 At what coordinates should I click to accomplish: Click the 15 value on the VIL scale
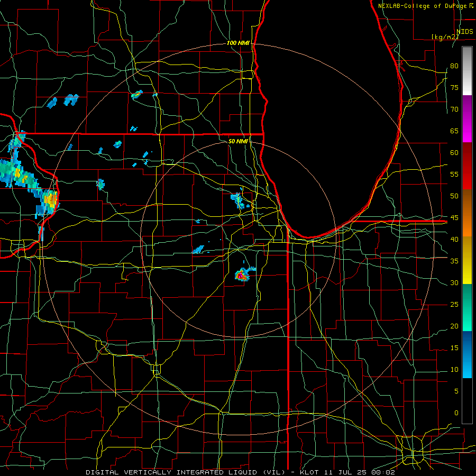454,348
